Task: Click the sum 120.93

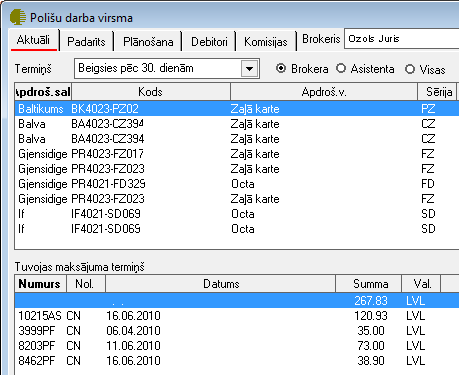Action: pyautogui.click(x=371, y=315)
